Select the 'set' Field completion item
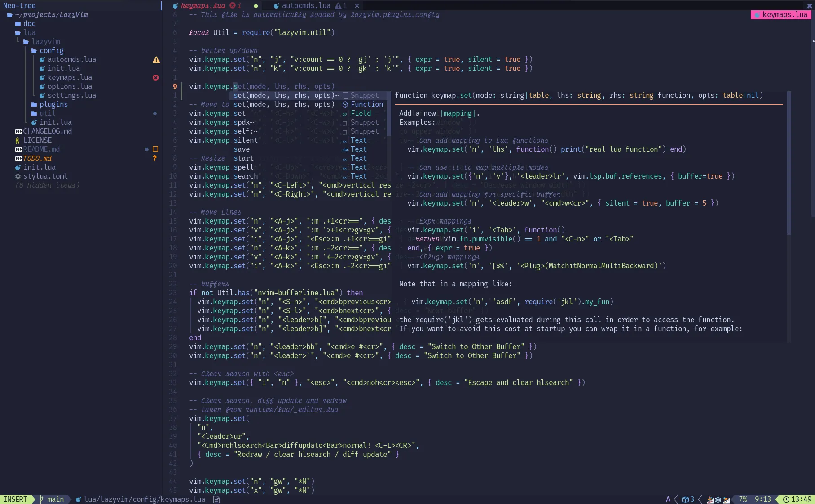The width and height of the screenshot is (815, 504). tap(308, 114)
